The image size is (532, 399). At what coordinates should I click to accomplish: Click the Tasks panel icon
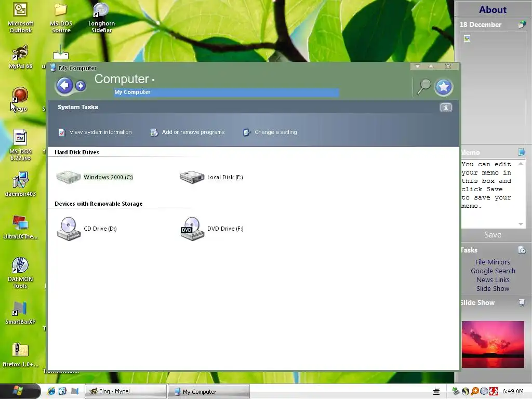pyautogui.click(x=522, y=250)
